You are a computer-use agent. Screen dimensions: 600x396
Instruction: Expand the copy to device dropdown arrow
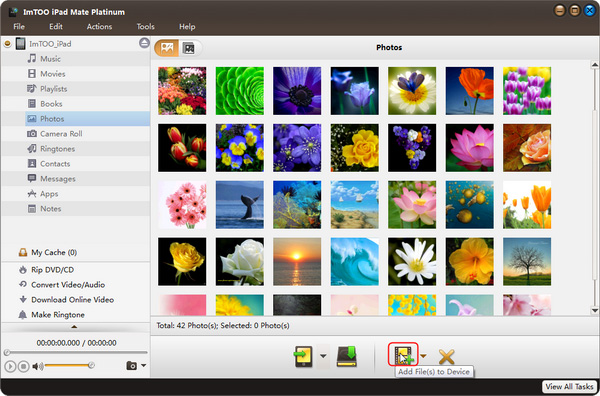(x=323, y=356)
